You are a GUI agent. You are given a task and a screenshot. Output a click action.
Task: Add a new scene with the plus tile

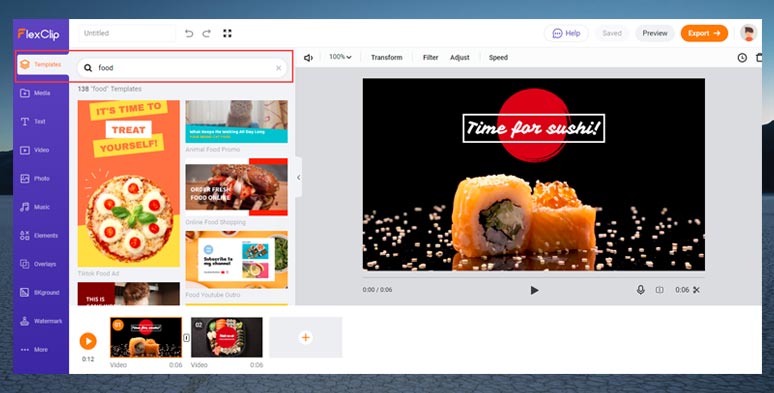(x=306, y=337)
